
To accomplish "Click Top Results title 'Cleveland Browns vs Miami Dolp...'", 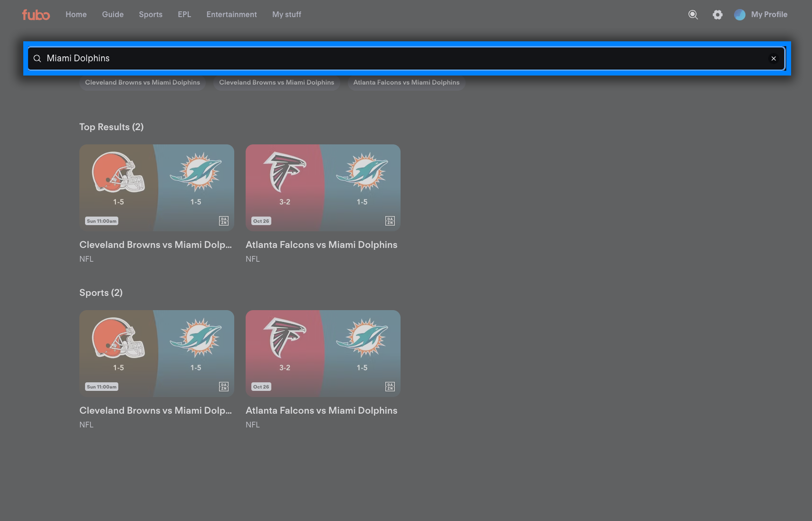I will point(155,245).
